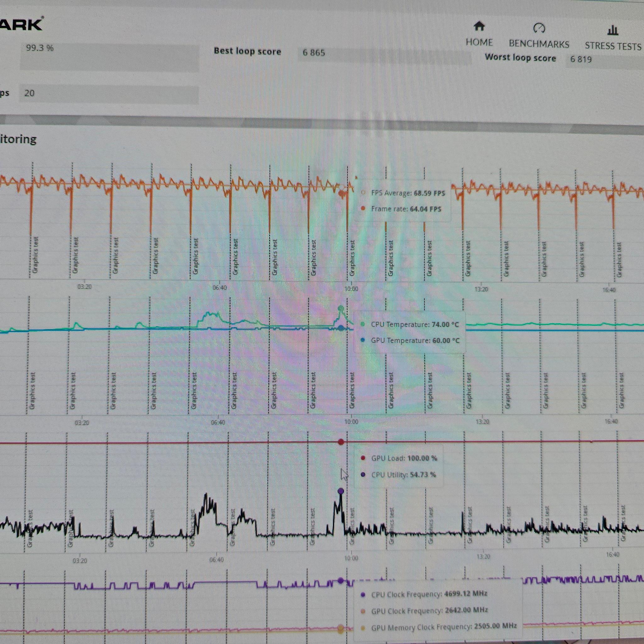Click the red GPU Load marker on graph
644x644 pixels.
(341, 442)
